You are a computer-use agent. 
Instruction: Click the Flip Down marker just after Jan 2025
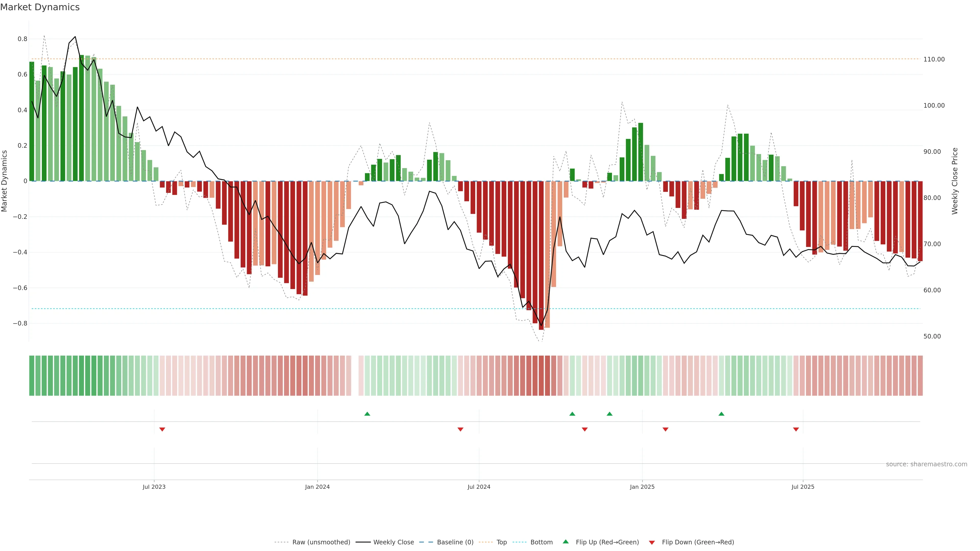pos(665,429)
